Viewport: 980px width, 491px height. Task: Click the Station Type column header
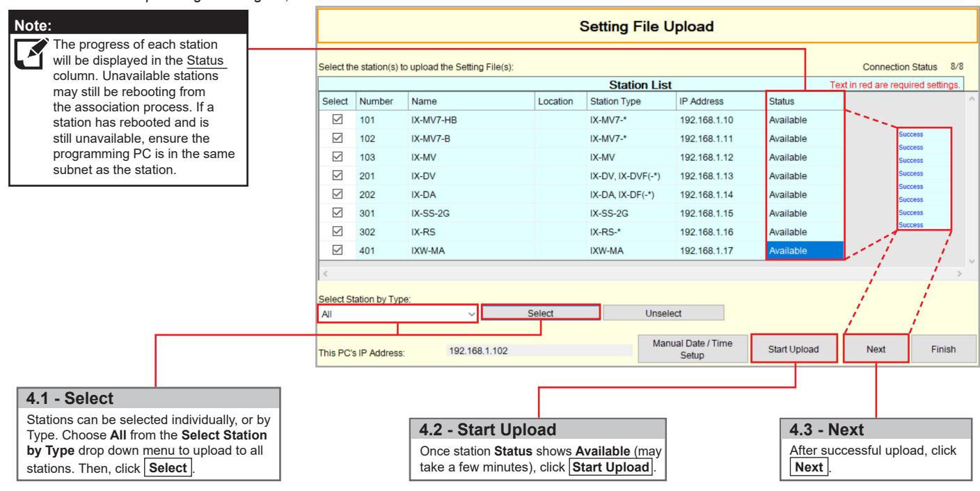coord(631,101)
